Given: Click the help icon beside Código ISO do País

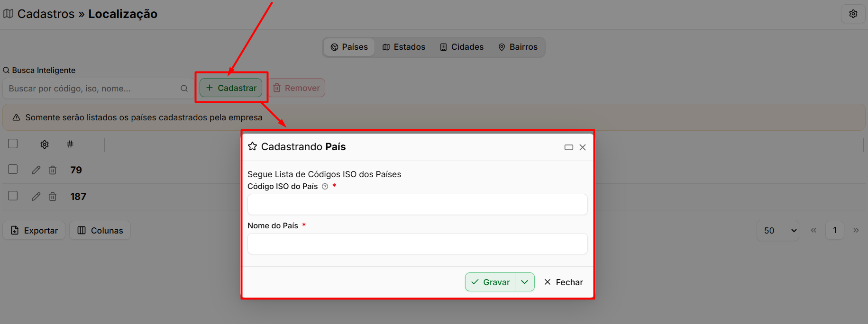Looking at the screenshot, I should [x=325, y=187].
